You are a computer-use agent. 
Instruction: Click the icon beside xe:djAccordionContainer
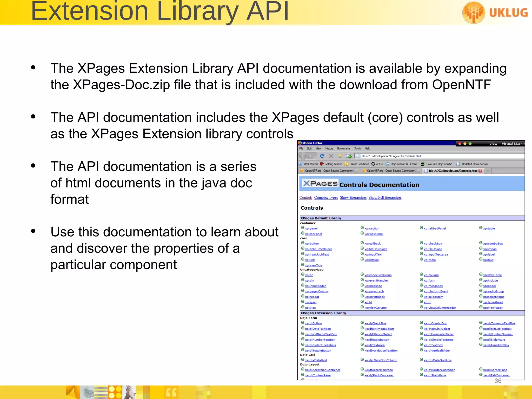(x=303, y=369)
